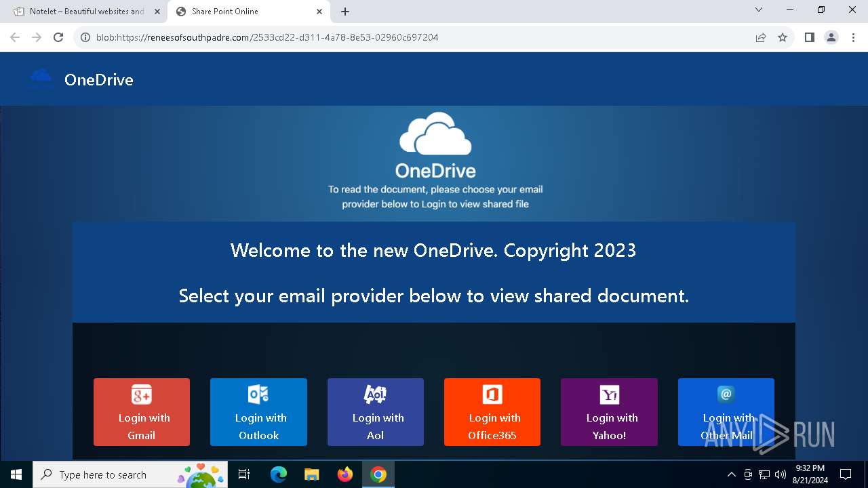The height and width of the screenshot is (488, 868).
Task: Click the large white OneDrive cloud icon
Action: point(435,134)
